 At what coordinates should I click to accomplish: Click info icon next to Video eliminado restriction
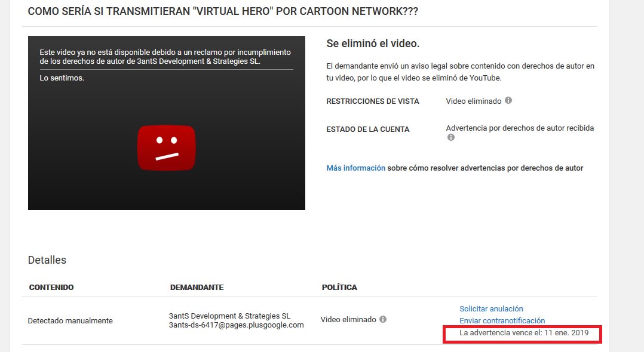click(x=508, y=100)
